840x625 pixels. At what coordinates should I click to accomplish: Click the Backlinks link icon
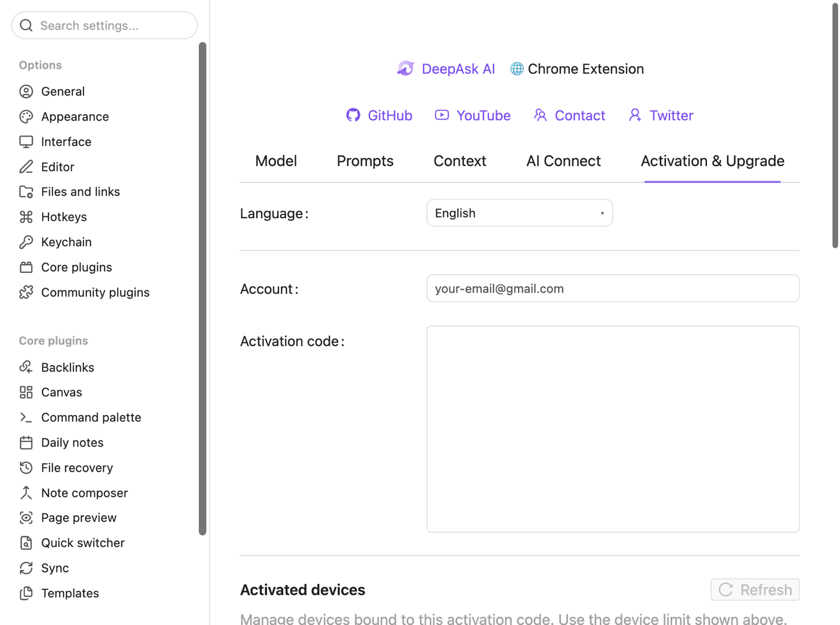click(26, 367)
